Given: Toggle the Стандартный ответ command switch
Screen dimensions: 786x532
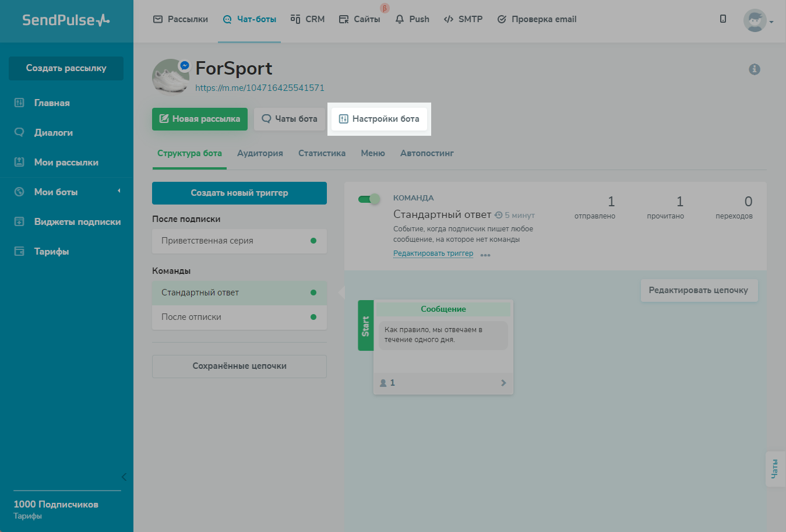Looking at the screenshot, I should point(369,199).
